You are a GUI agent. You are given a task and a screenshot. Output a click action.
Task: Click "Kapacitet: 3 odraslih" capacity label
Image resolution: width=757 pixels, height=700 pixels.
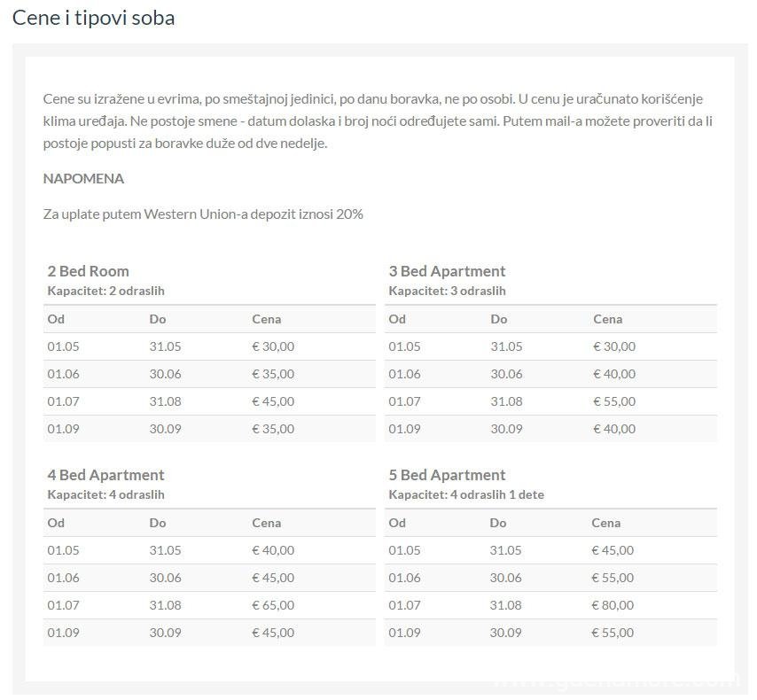point(447,291)
